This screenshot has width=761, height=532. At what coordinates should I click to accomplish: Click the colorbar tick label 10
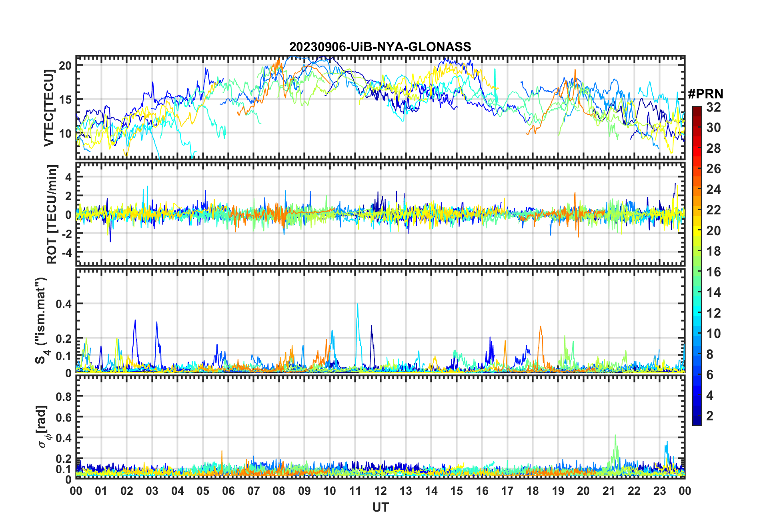713,334
